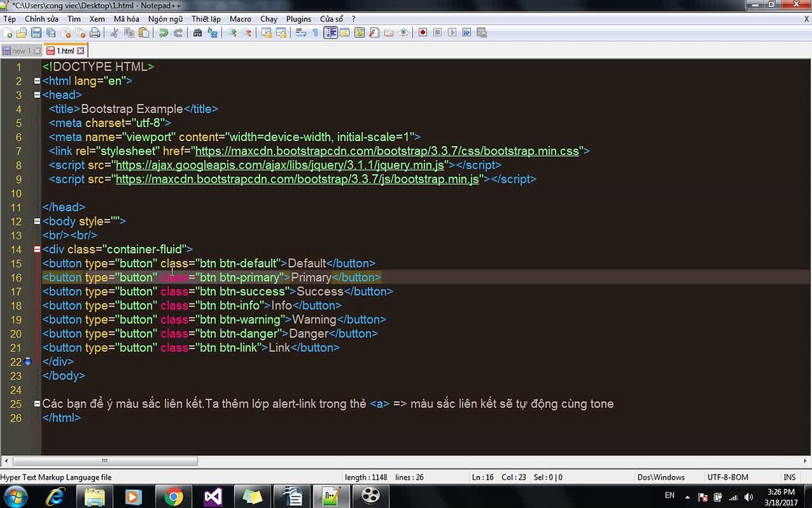Click the UTF-8-BOM encoding in status bar
Viewport: 812px width, 508px height.
coord(727,478)
